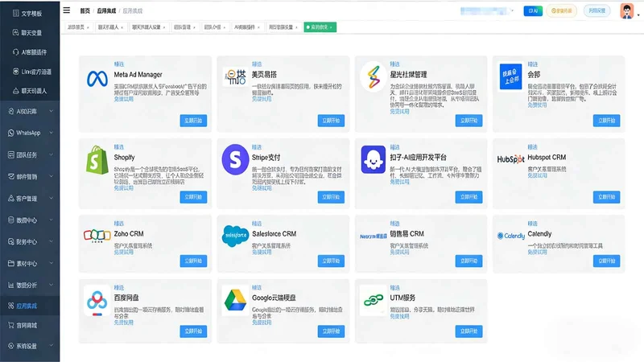Click the Shopify bag logo
Screen dimensions: 644x362
tap(97, 159)
